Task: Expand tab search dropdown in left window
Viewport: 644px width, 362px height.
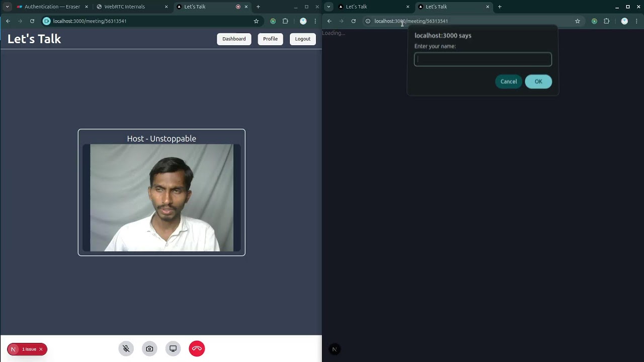Action: [x=7, y=7]
